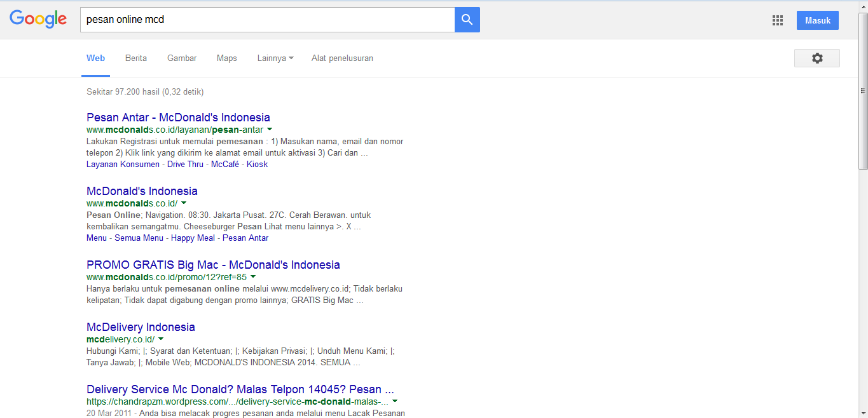Click the '20 Mar 2011' snippet date

(x=108, y=414)
